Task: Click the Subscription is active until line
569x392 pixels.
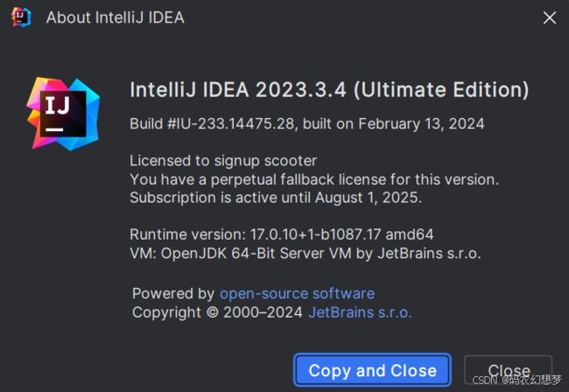Action: 276,198
